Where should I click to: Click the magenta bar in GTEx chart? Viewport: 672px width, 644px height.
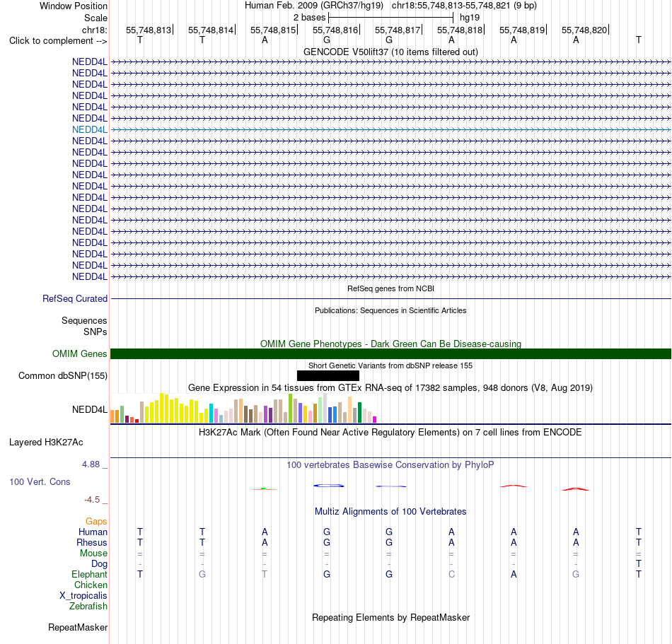point(375,420)
